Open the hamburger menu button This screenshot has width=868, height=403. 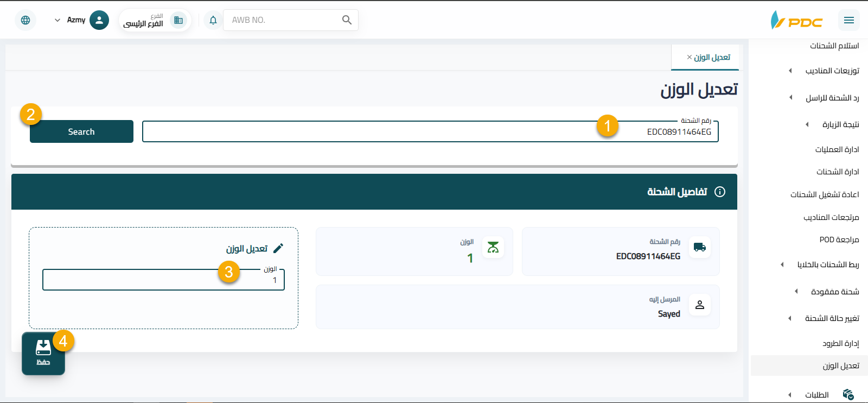(849, 20)
